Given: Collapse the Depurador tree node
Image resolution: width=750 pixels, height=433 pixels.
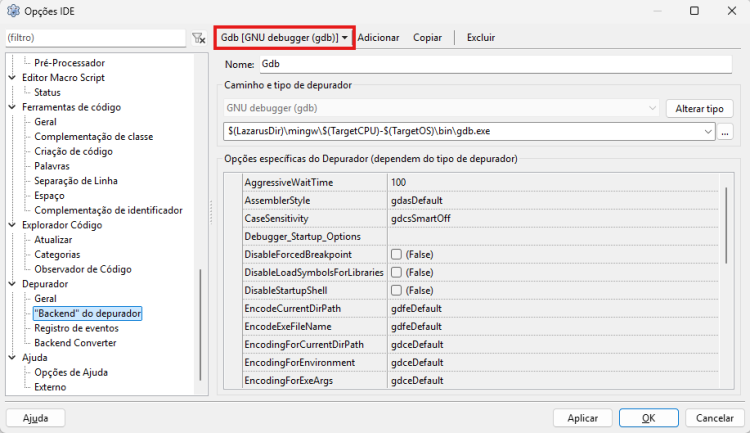Looking at the screenshot, I should coord(12,284).
